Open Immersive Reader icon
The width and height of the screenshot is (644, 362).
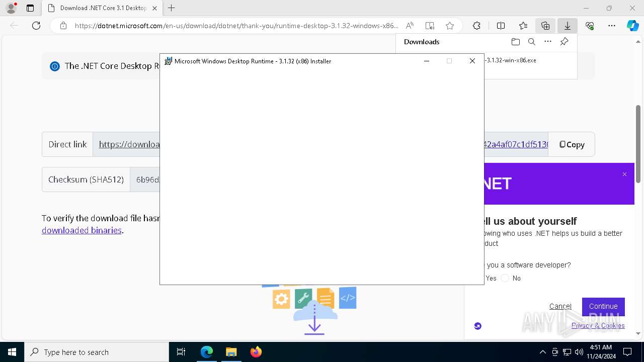pyautogui.click(x=430, y=26)
